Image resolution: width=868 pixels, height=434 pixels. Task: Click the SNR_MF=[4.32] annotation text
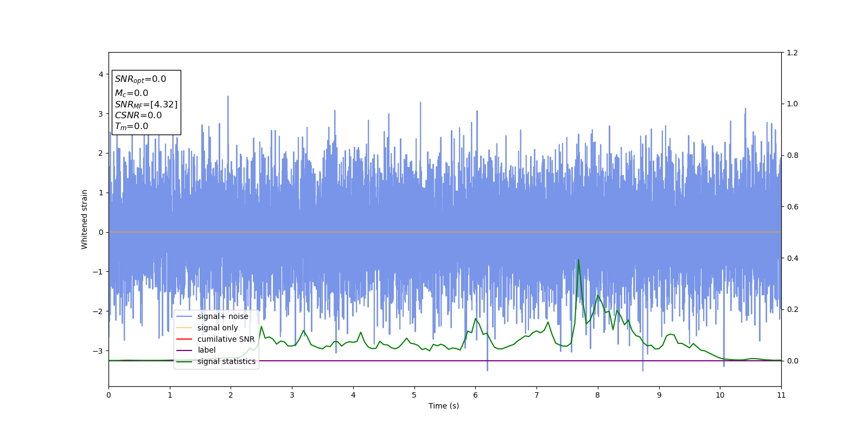(146, 105)
